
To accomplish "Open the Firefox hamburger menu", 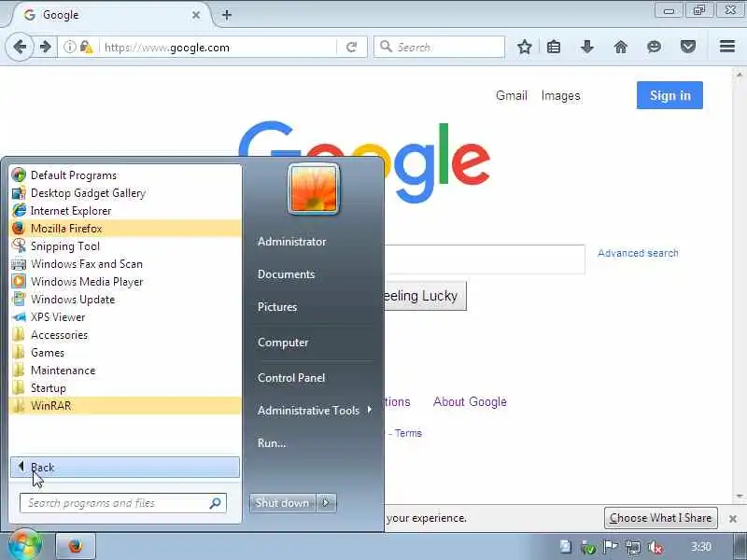I will pos(727,47).
